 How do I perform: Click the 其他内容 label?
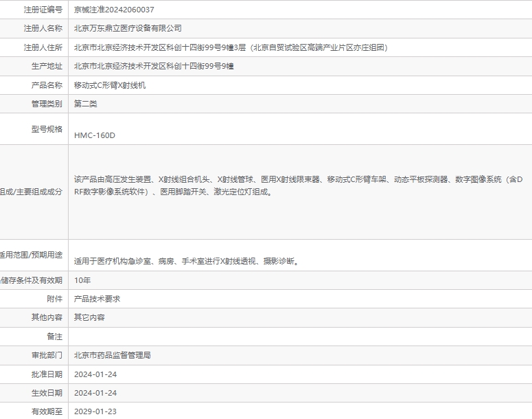47,317
